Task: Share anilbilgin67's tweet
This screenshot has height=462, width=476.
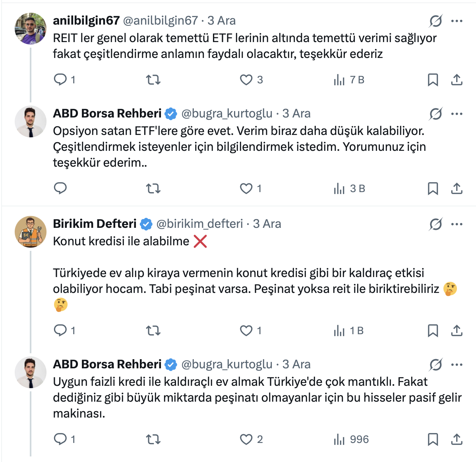Action: (457, 80)
